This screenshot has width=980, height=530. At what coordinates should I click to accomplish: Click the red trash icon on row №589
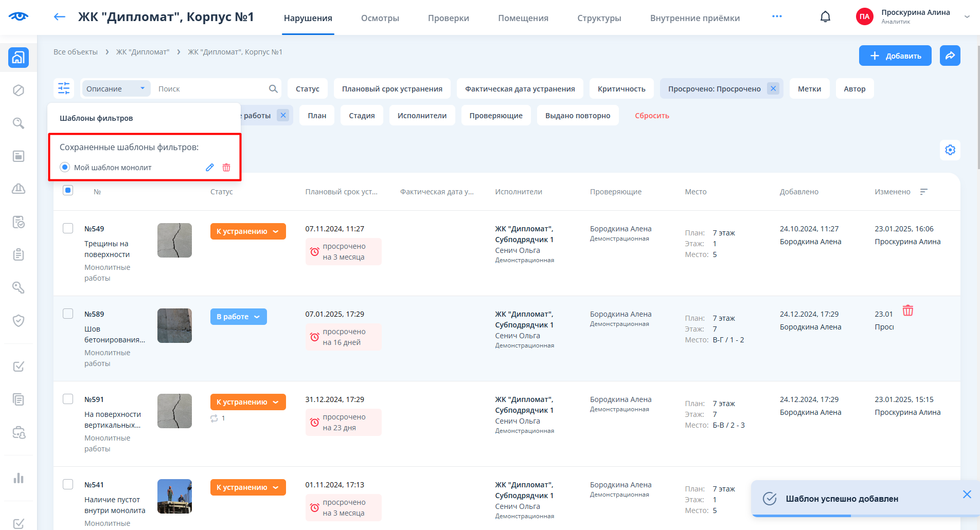(x=907, y=310)
